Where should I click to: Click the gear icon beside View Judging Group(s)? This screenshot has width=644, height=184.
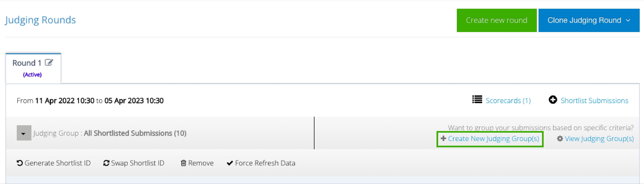click(560, 138)
